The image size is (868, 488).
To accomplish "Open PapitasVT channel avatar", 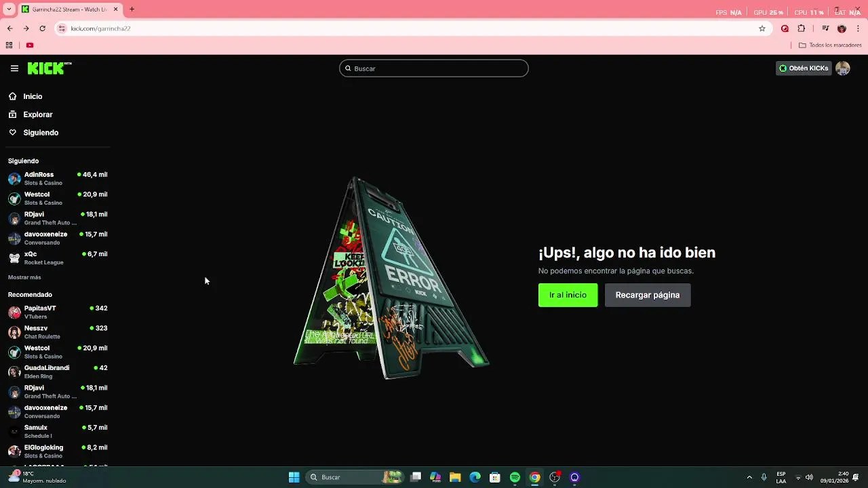I will (14, 312).
